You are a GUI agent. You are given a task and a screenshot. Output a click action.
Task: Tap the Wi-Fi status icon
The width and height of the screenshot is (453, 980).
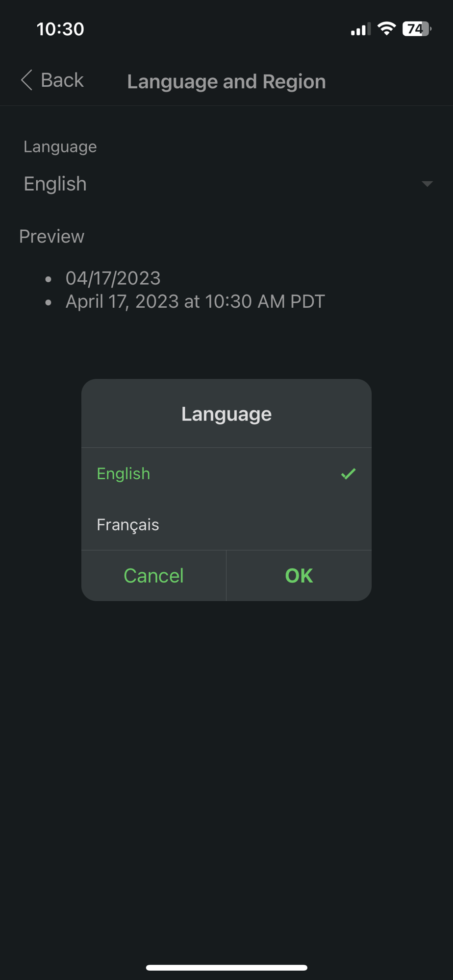coord(387,29)
